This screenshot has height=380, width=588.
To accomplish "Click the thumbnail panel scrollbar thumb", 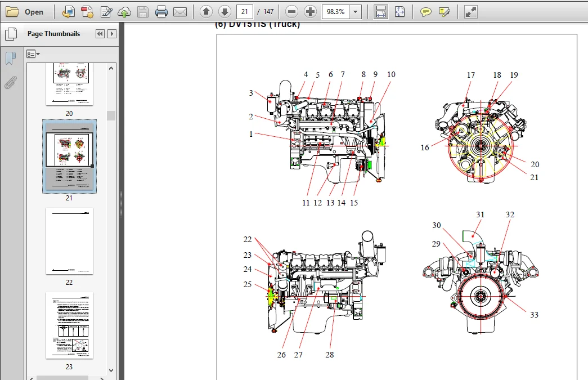I will (111, 115).
